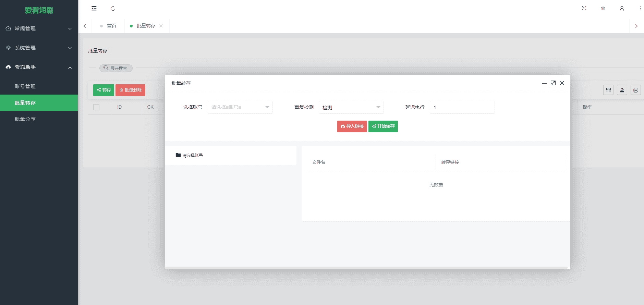Open 批量分享 in the sidebar
Screen dimensions: 644x305
coord(39,119)
